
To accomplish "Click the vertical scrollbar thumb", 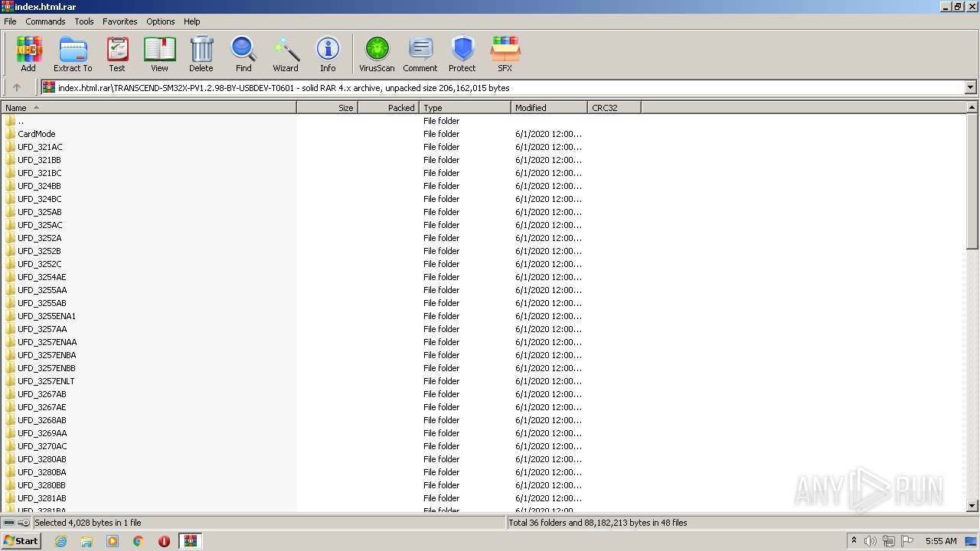I will pyautogui.click(x=972, y=181).
